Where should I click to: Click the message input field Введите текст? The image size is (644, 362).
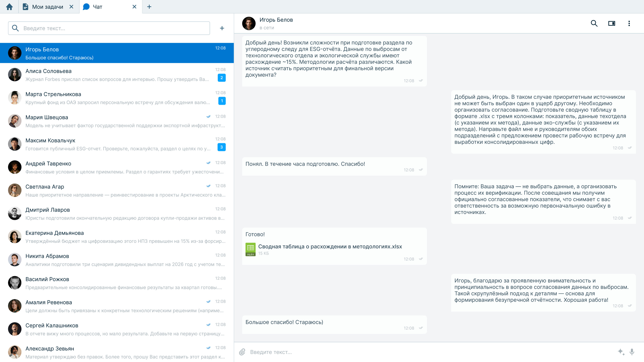(300, 352)
